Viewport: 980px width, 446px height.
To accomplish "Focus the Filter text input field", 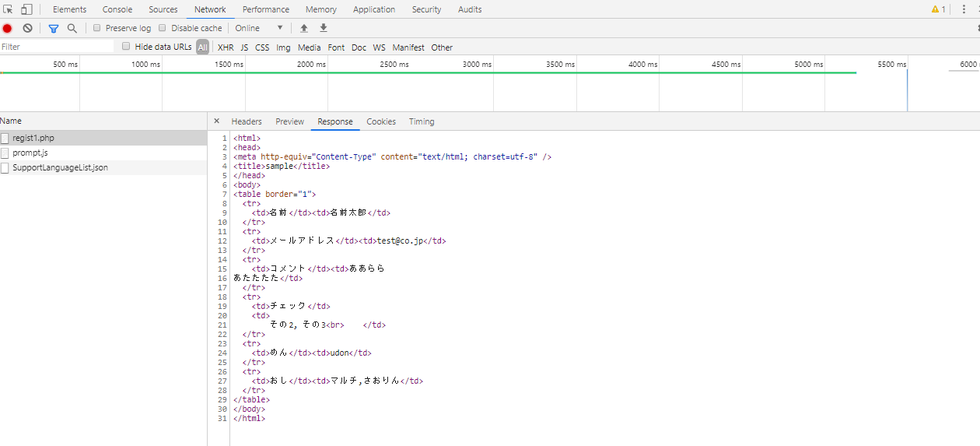I will click(x=56, y=47).
